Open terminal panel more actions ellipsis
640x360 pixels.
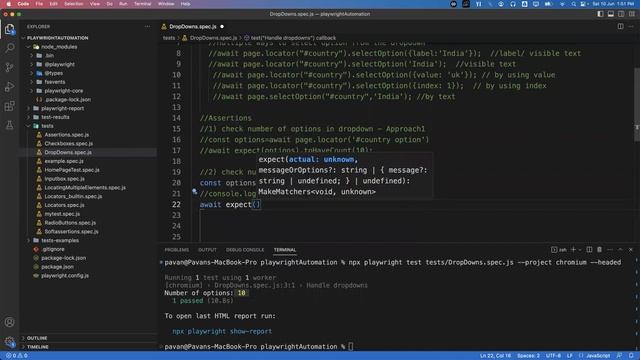[x=610, y=249]
